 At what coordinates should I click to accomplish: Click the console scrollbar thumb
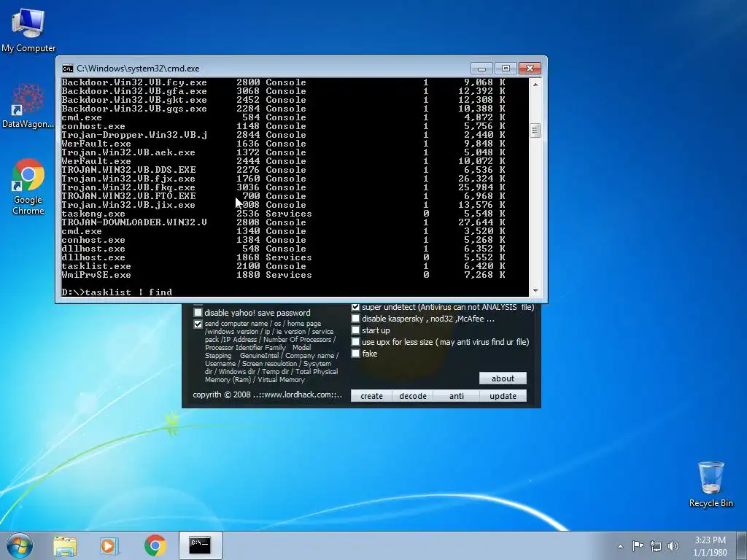535,130
